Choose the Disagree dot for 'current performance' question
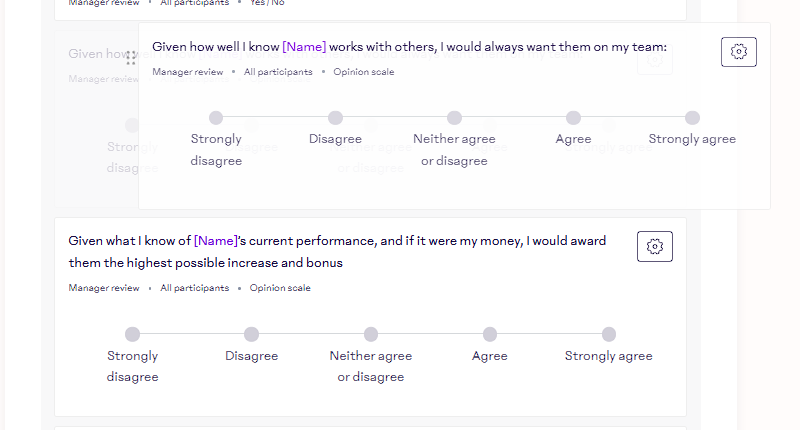The height and width of the screenshot is (430, 800). pyautogui.click(x=251, y=334)
